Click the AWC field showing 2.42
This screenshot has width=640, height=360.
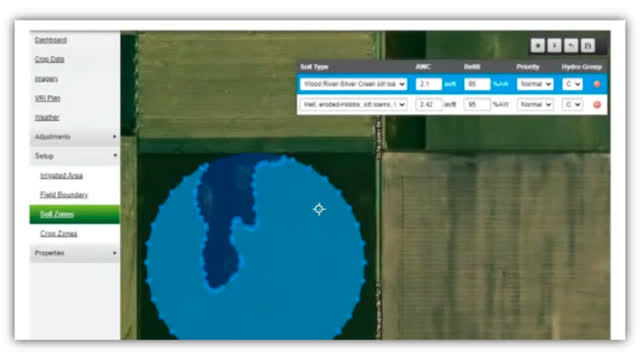point(429,104)
